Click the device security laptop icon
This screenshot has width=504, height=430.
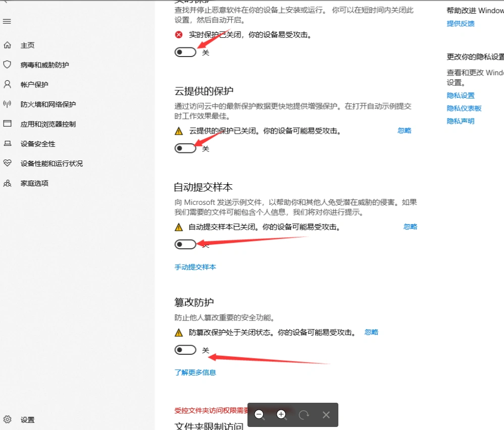point(7,143)
